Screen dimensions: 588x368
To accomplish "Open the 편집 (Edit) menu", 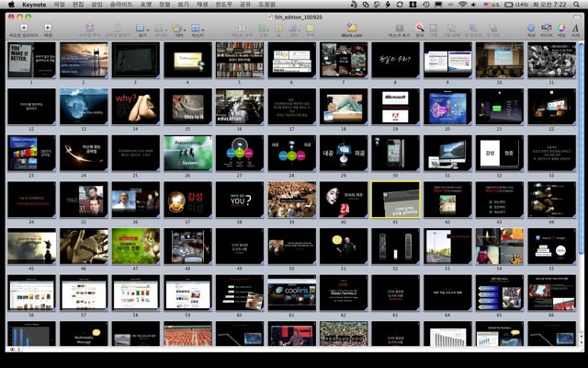I will 78,5.
